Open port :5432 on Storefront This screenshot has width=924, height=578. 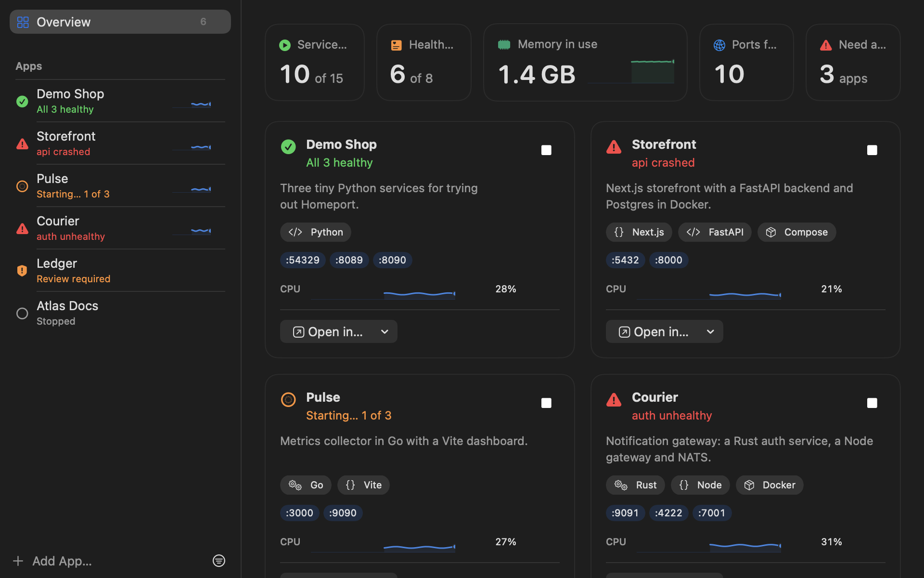click(625, 260)
